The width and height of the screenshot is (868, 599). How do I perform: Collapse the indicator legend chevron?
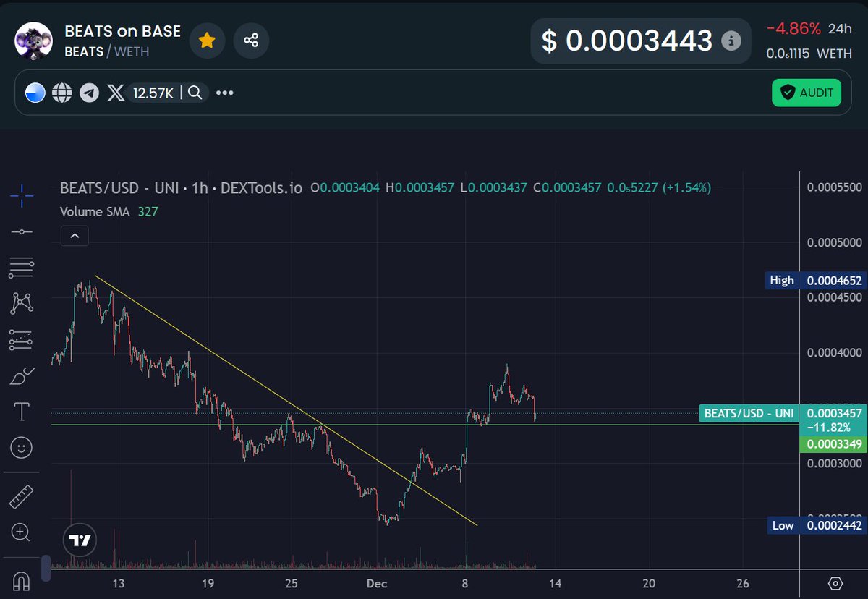(75, 236)
